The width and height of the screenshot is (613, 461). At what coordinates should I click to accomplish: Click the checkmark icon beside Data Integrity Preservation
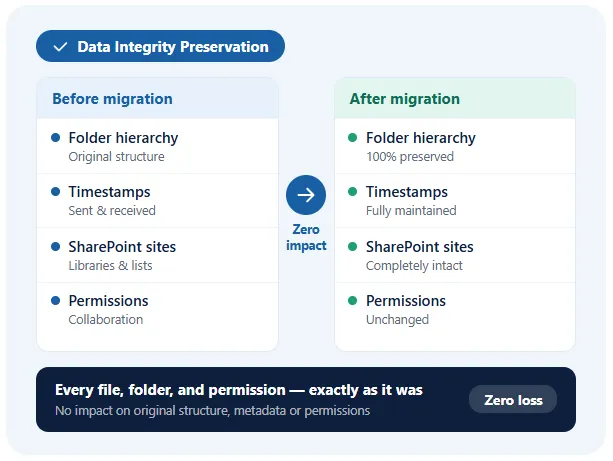[60, 47]
